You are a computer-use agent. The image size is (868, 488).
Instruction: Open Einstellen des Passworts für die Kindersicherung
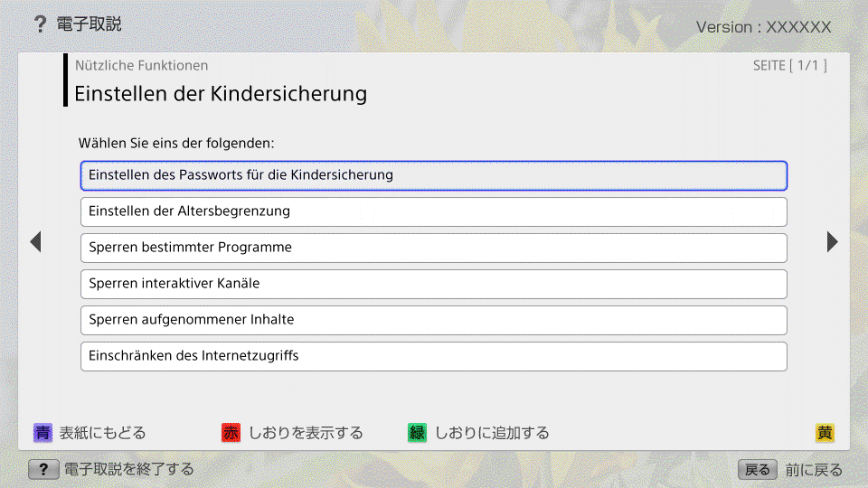pos(434,175)
